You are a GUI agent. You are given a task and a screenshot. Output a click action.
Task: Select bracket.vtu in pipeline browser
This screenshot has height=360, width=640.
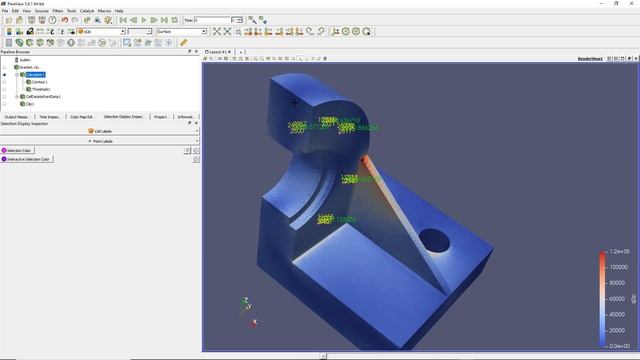coord(29,67)
